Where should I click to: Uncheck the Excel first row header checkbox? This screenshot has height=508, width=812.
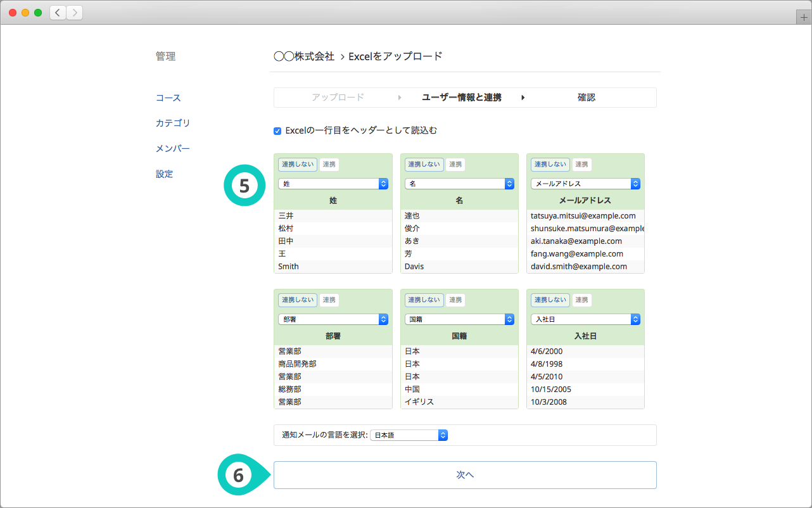[277, 131]
